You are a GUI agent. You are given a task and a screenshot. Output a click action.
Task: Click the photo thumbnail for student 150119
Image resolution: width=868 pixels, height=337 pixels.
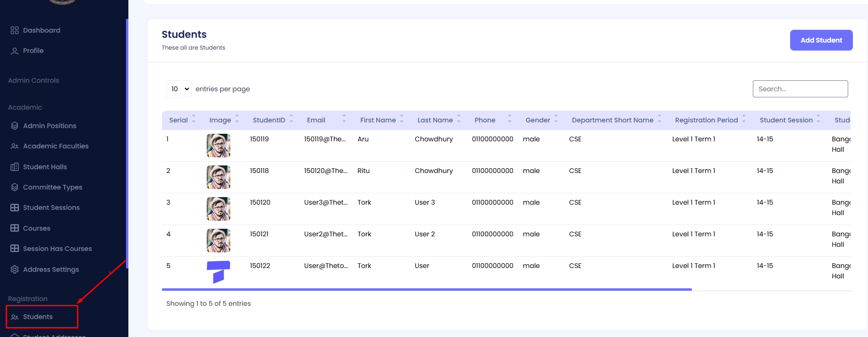click(219, 146)
